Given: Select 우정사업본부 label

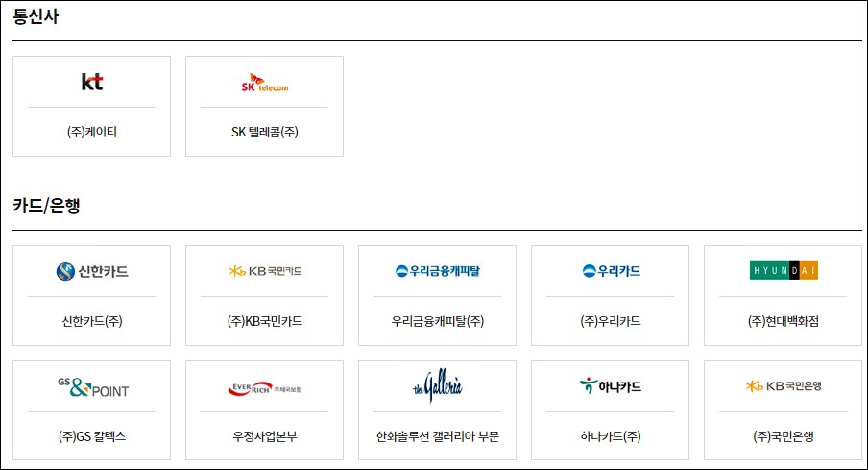Looking at the screenshot, I should tap(265, 436).
